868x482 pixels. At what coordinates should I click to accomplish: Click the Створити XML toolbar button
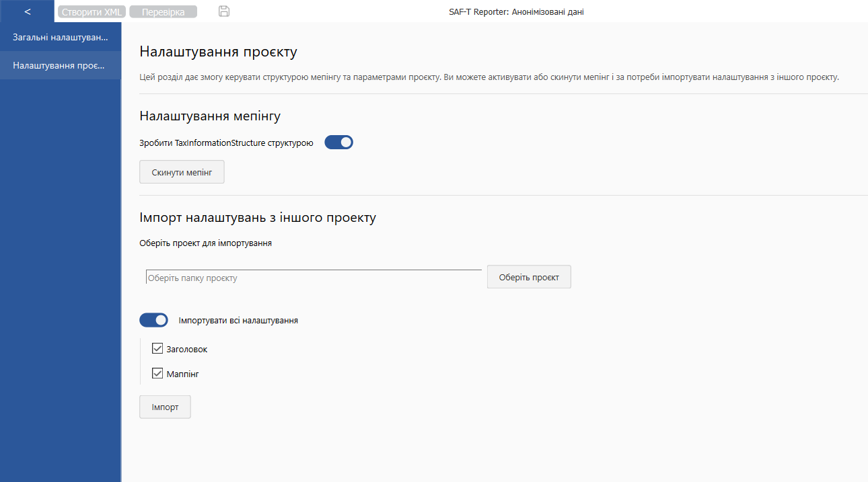pyautogui.click(x=92, y=11)
